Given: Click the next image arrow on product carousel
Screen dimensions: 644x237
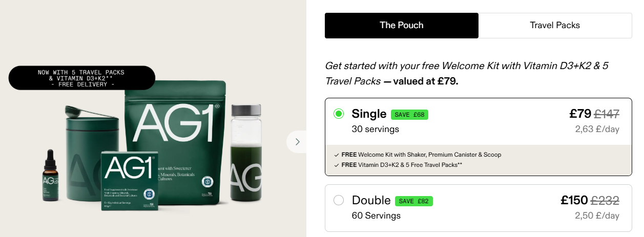Looking at the screenshot, I should click(297, 142).
